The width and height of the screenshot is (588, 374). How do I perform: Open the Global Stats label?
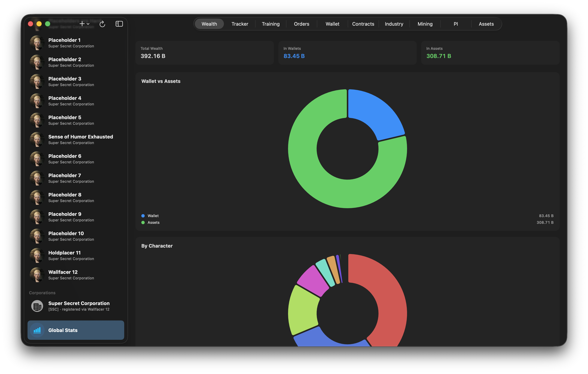click(x=63, y=330)
